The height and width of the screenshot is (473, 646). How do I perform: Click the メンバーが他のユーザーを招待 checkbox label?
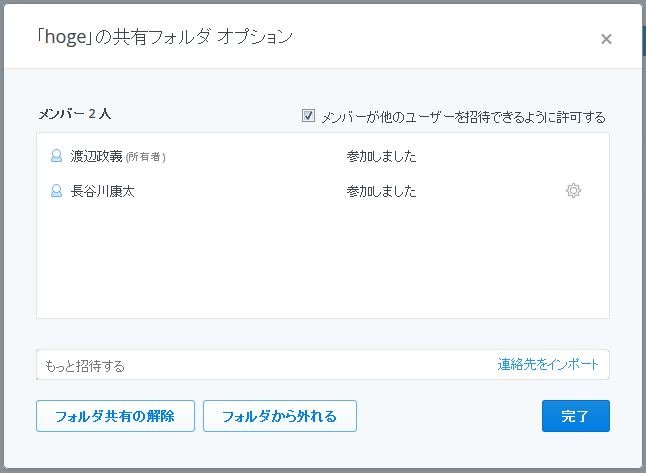tap(463, 117)
